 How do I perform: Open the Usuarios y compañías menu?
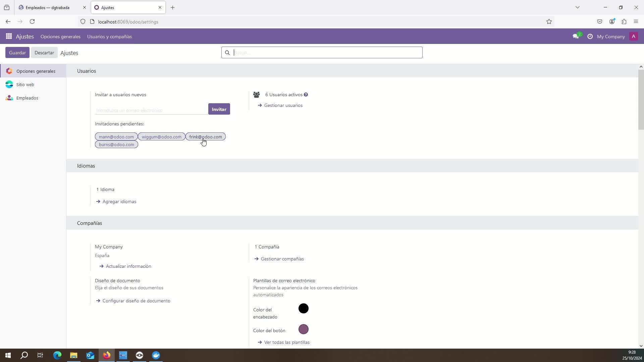click(109, 37)
